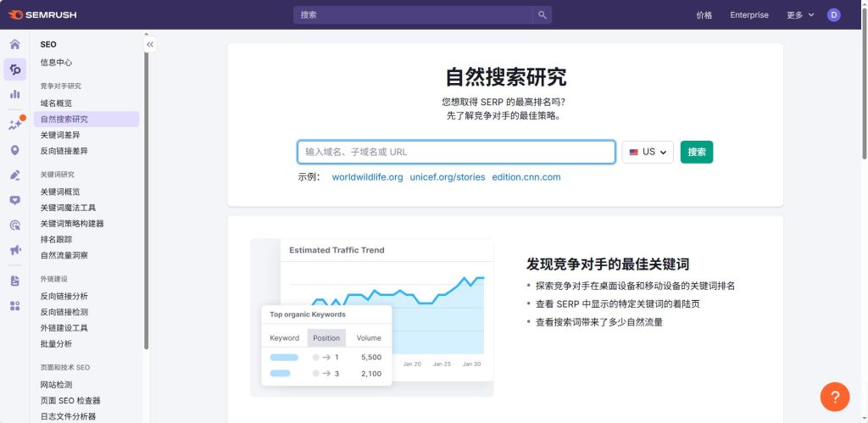
Task: Click the example link unicef.org/stories
Action: point(448,177)
